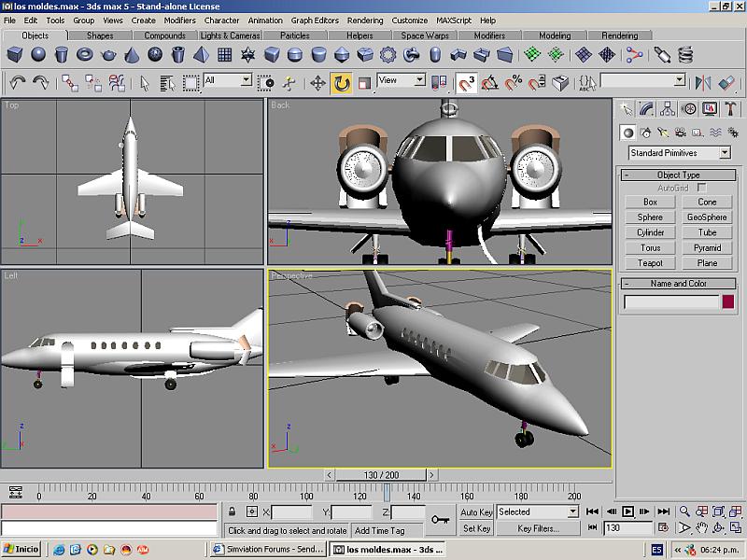
Task: Open the Rendering menu
Action: tap(363, 20)
